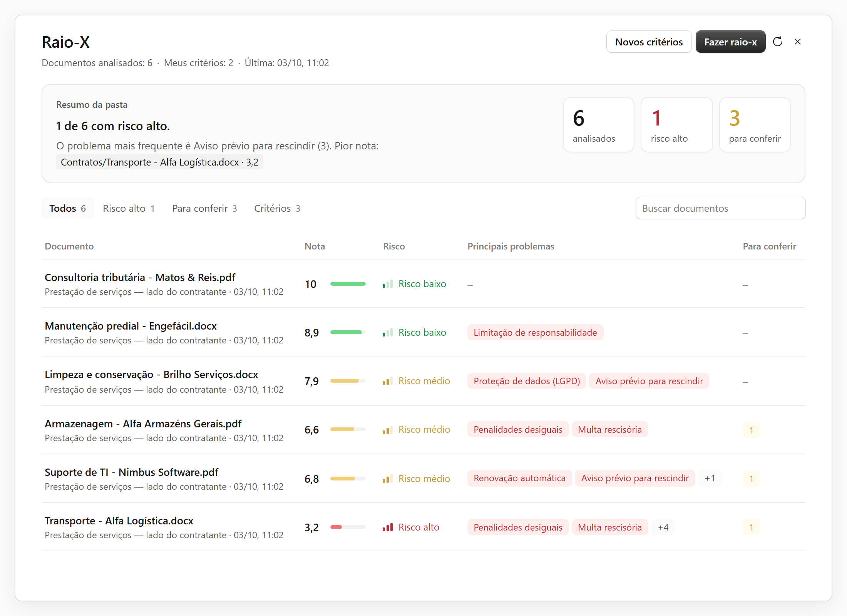Click the Fazer raio-x button
This screenshot has width=847, height=616.
point(730,42)
